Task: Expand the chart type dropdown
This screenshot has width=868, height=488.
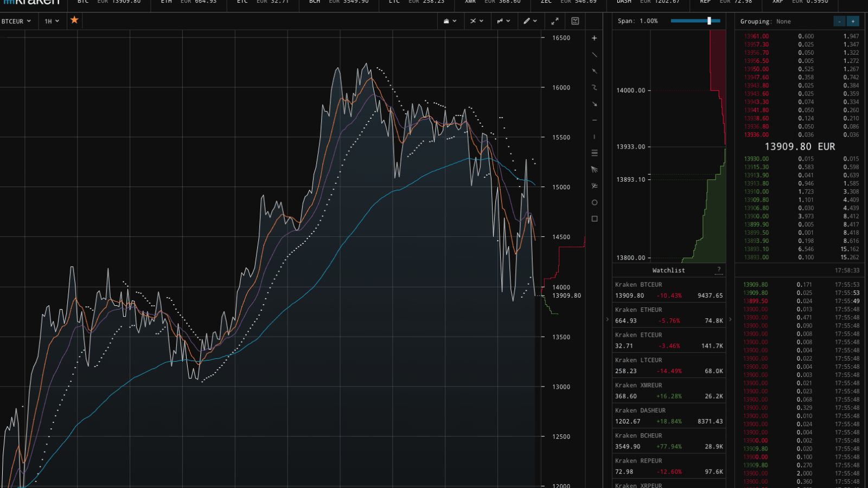Action: (x=450, y=21)
